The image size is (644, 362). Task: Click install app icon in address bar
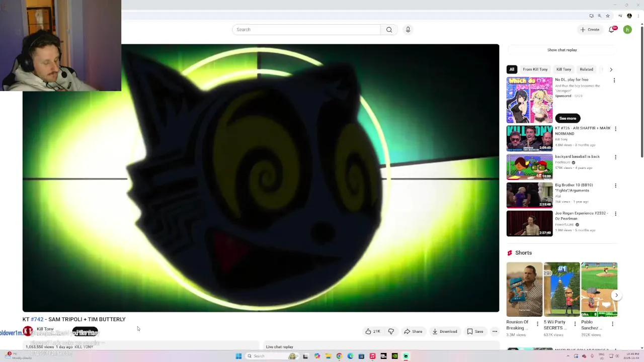tap(591, 16)
